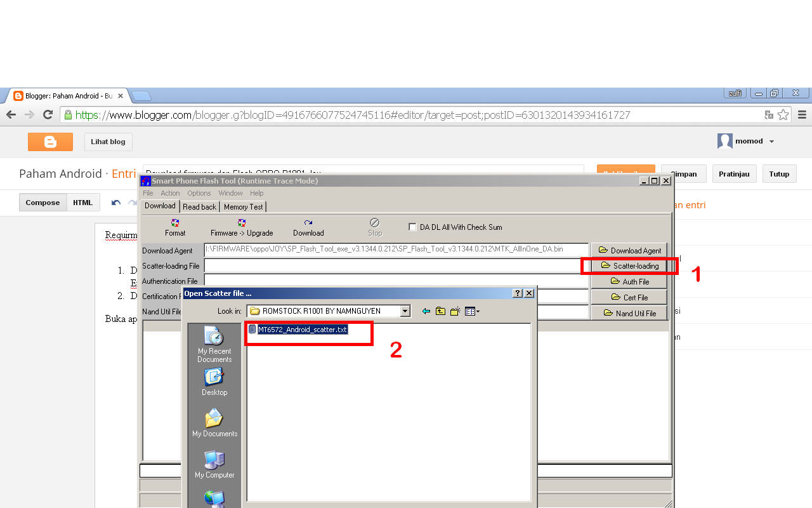This screenshot has width=812, height=508.
Task: Click Chrome reload page icon
Action: tap(48, 115)
